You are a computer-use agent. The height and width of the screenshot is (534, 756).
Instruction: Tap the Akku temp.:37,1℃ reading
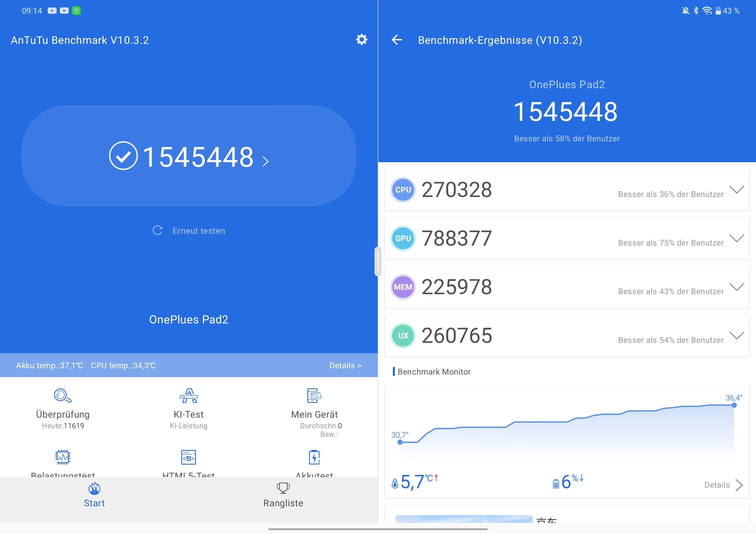49,365
